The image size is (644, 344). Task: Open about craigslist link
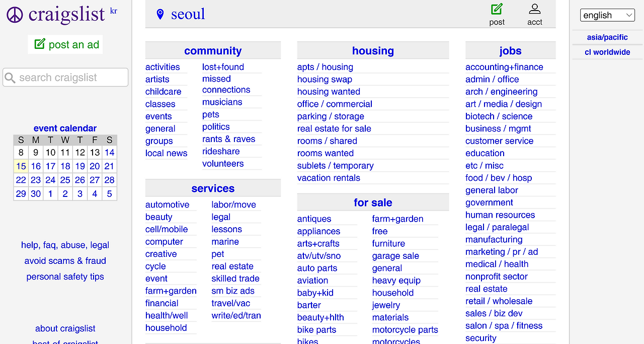pos(65,328)
